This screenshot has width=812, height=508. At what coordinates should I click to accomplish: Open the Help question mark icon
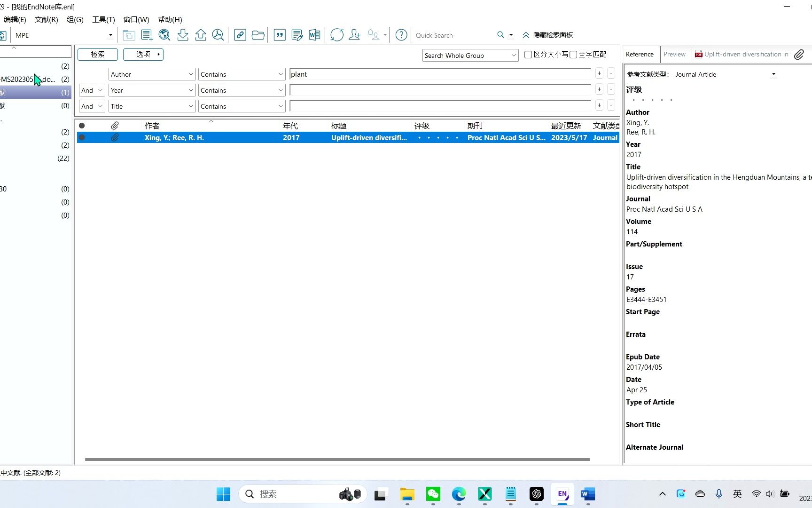tap(401, 35)
